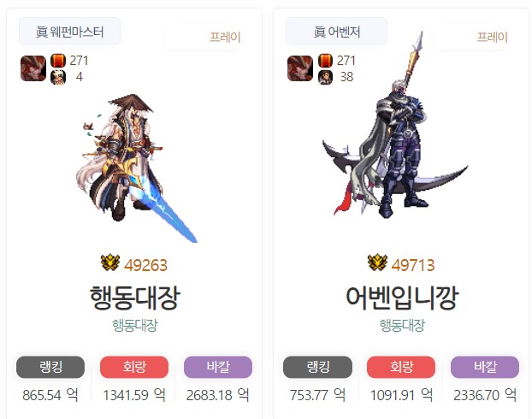Select the 眞 어벤저 class badge
The width and height of the screenshot is (532, 419).
click(x=337, y=32)
